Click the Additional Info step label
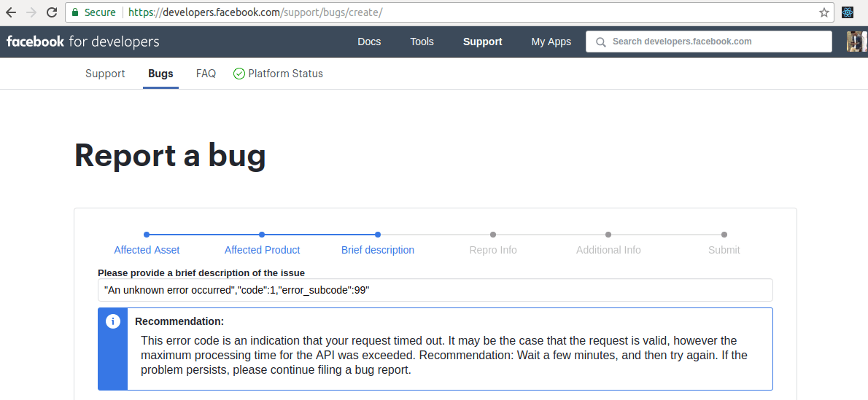The height and width of the screenshot is (400, 868). tap(608, 250)
